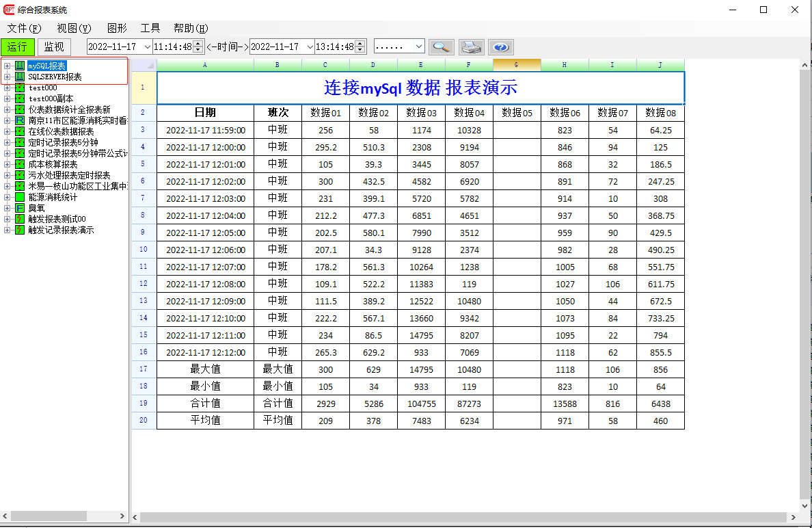Open help via the question mark icon

[x=500, y=47]
